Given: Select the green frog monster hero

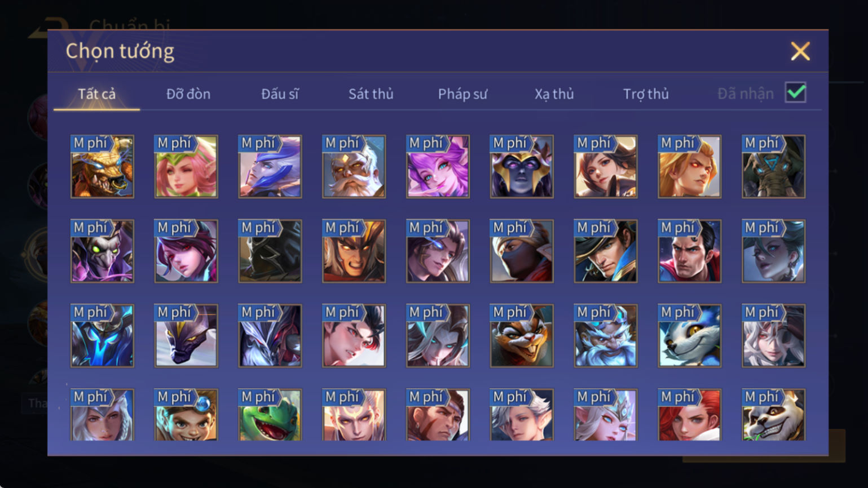Looking at the screenshot, I should tap(270, 415).
